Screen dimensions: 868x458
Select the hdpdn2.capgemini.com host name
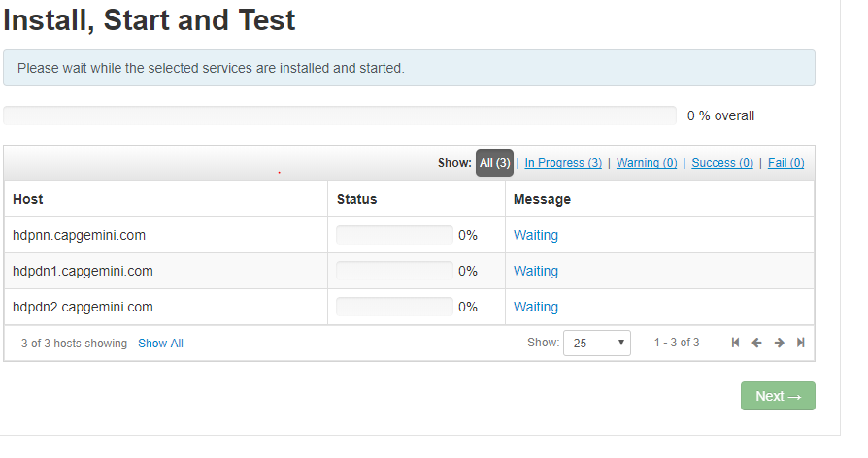coord(83,307)
